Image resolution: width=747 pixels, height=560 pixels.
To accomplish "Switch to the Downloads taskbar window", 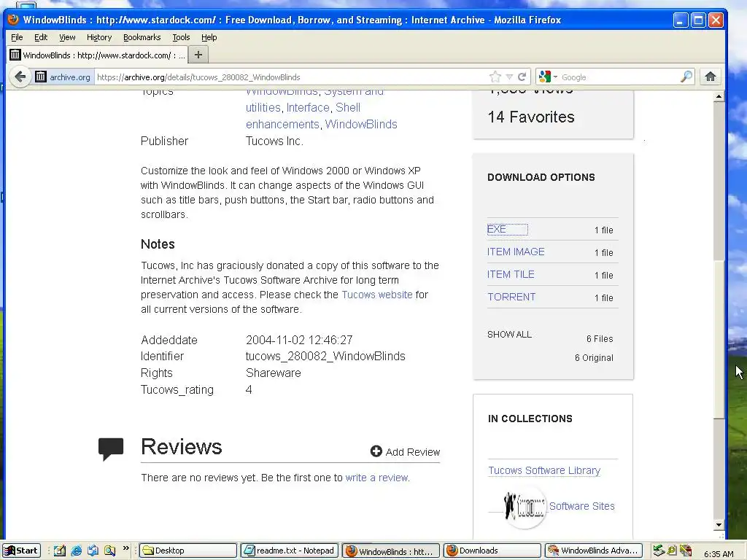I will [x=492, y=551].
